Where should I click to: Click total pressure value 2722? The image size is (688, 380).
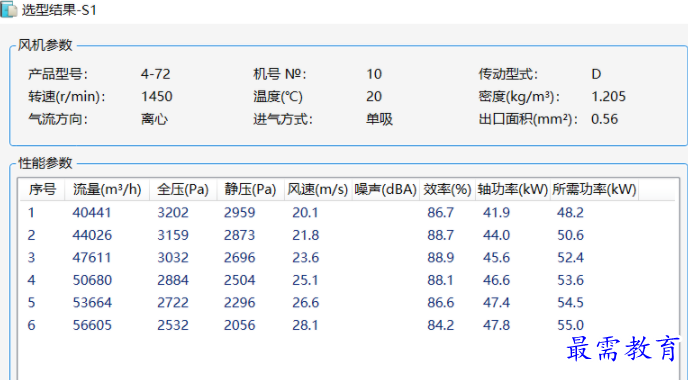click(173, 303)
